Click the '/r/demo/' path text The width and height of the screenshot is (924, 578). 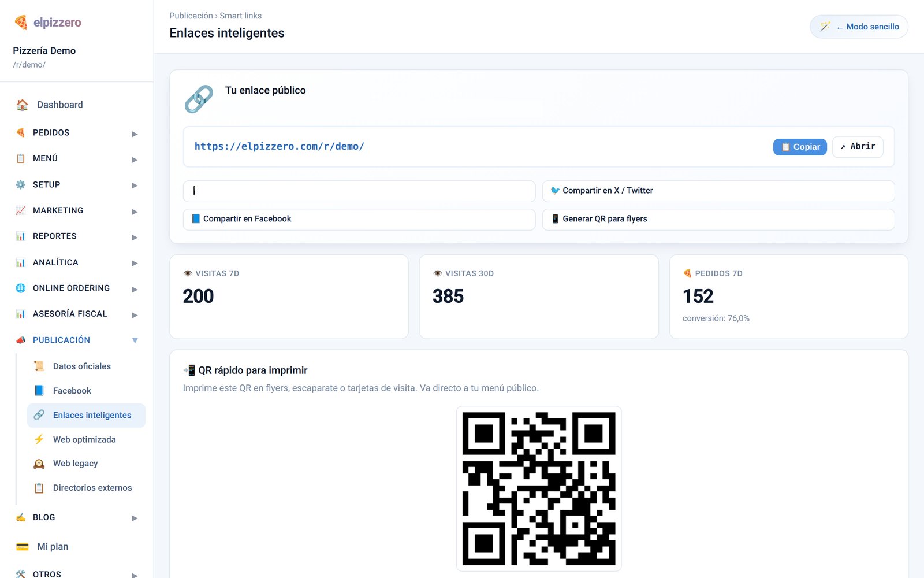[29, 65]
